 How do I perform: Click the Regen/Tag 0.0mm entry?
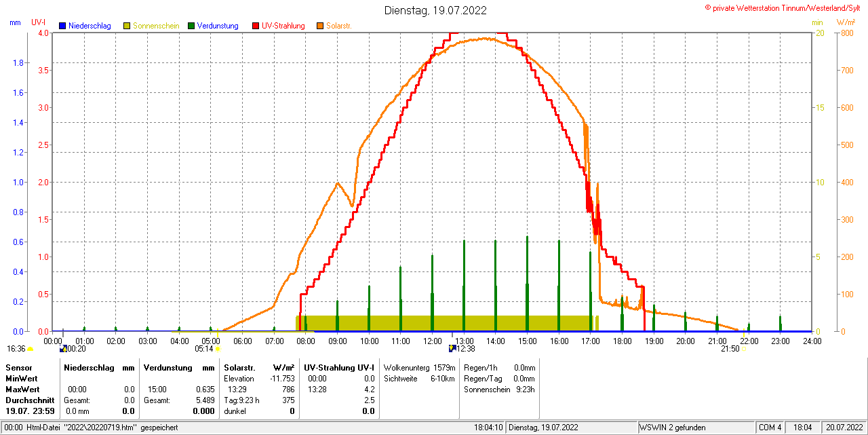tap(499, 378)
